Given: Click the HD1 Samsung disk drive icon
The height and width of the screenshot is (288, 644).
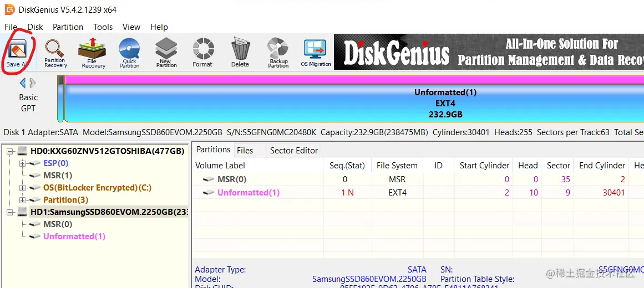Looking at the screenshot, I should (23, 212).
